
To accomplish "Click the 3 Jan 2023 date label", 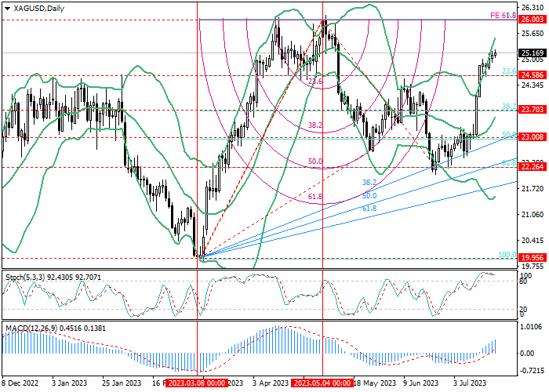I will coord(69,383).
